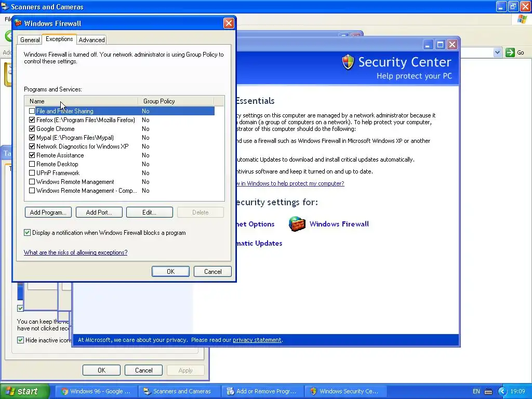This screenshot has height=399, width=532.
Task: Click the EN language indicator in the tray
Action: [x=476, y=391]
